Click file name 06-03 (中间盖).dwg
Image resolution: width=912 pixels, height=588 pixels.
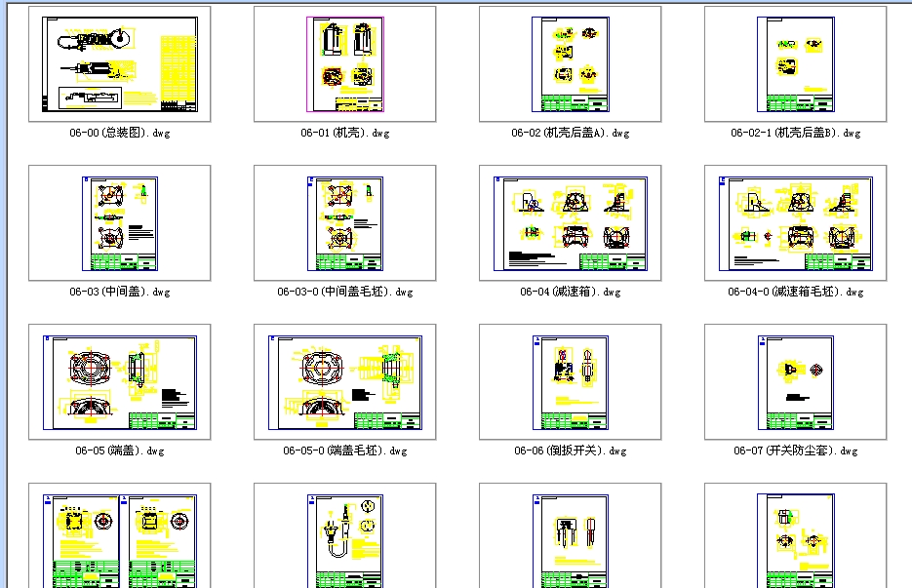(x=120, y=292)
